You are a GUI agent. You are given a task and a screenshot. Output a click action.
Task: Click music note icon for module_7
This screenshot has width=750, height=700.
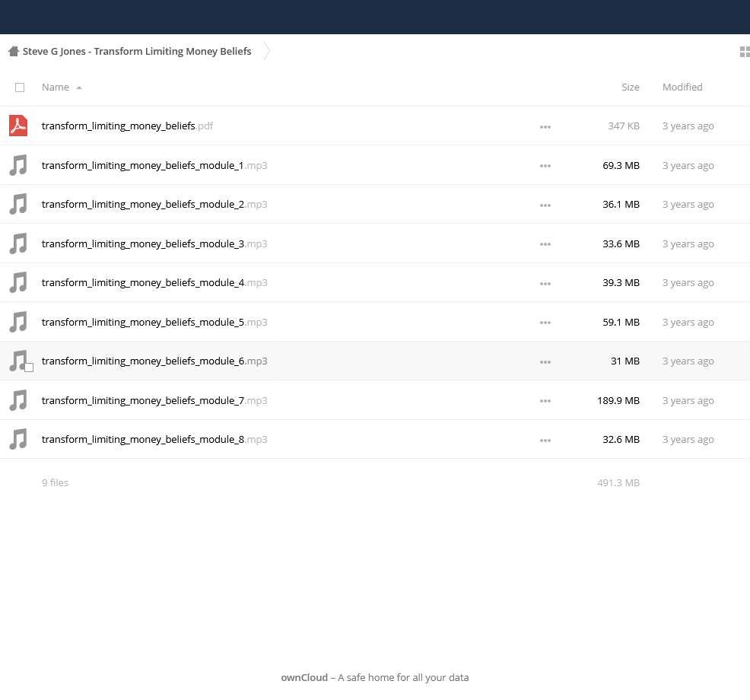click(x=18, y=400)
